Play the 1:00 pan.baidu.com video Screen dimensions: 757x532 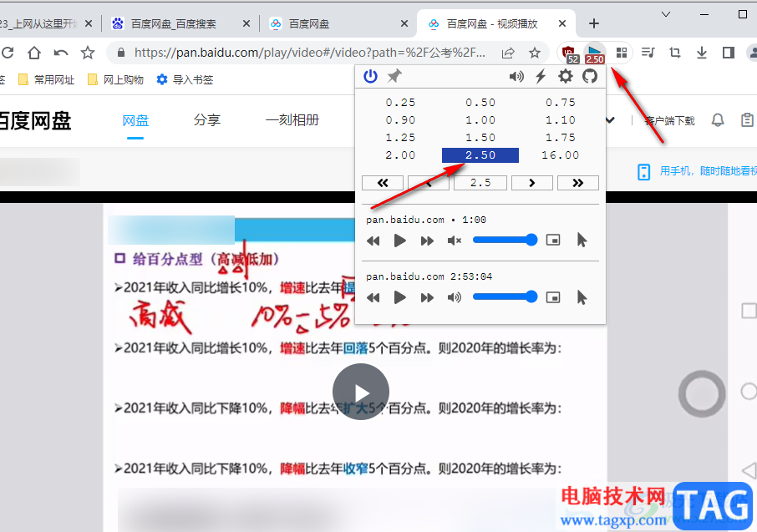[x=399, y=241]
